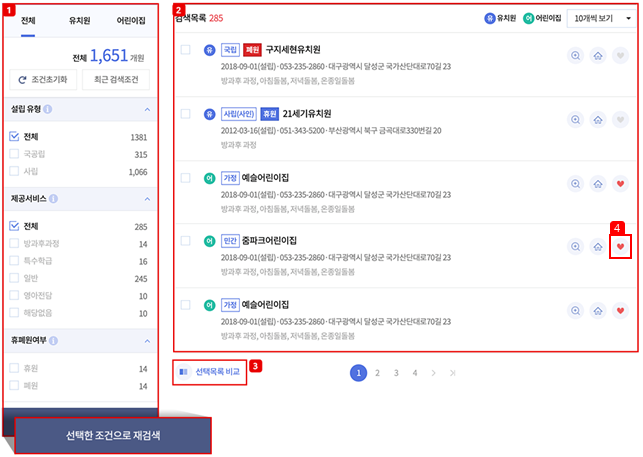
Task: Click the 285 search result count
Action: point(216,18)
